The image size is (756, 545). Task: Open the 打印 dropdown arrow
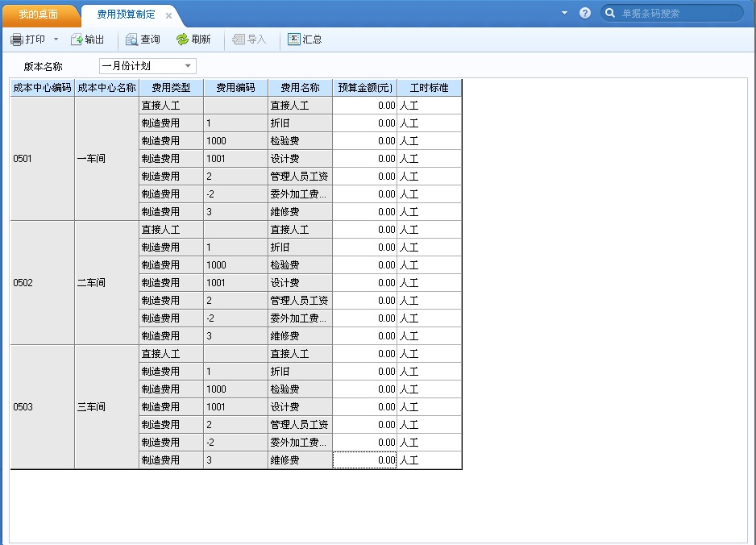[x=56, y=40]
